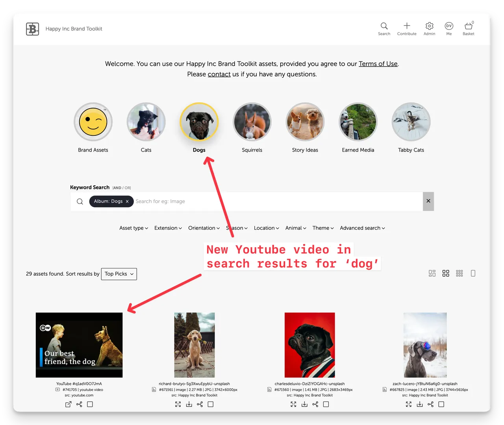Open the Top Picks sort dropdown

pyautogui.click(x=119, y=274)
